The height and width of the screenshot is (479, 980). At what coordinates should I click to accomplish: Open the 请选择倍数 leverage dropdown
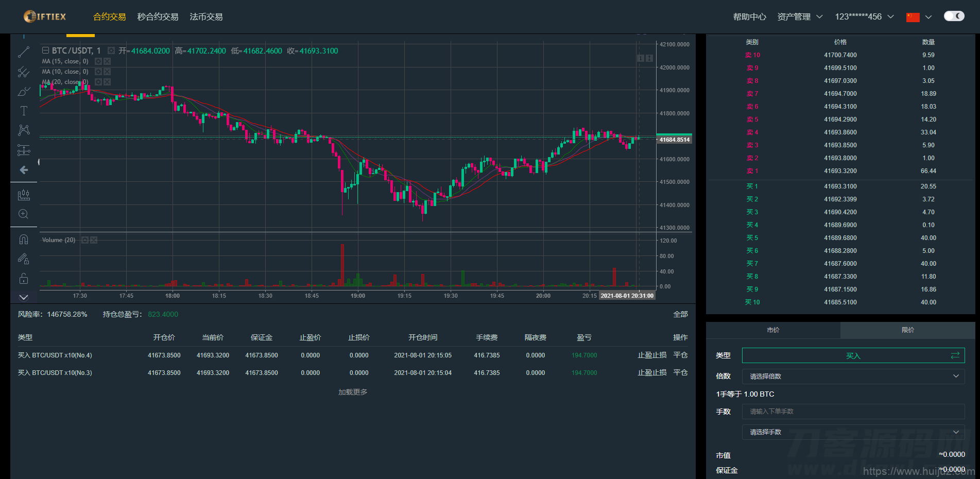click(853, 376)
